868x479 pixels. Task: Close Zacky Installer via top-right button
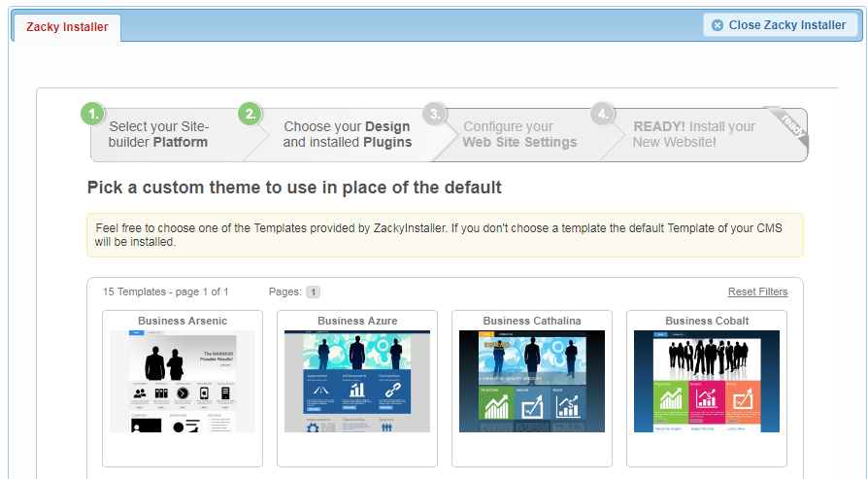[781, 25]
